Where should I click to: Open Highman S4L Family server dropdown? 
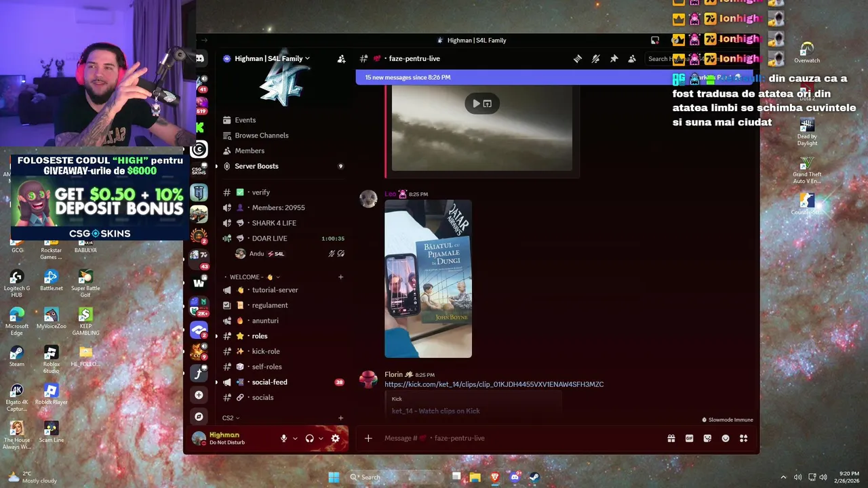tap(271, 58)
